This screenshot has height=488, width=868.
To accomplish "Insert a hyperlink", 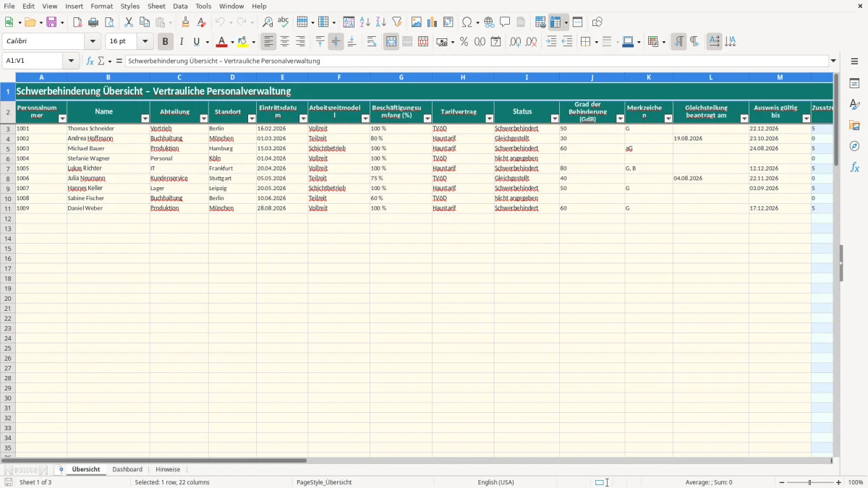I will tap(489, 22).
